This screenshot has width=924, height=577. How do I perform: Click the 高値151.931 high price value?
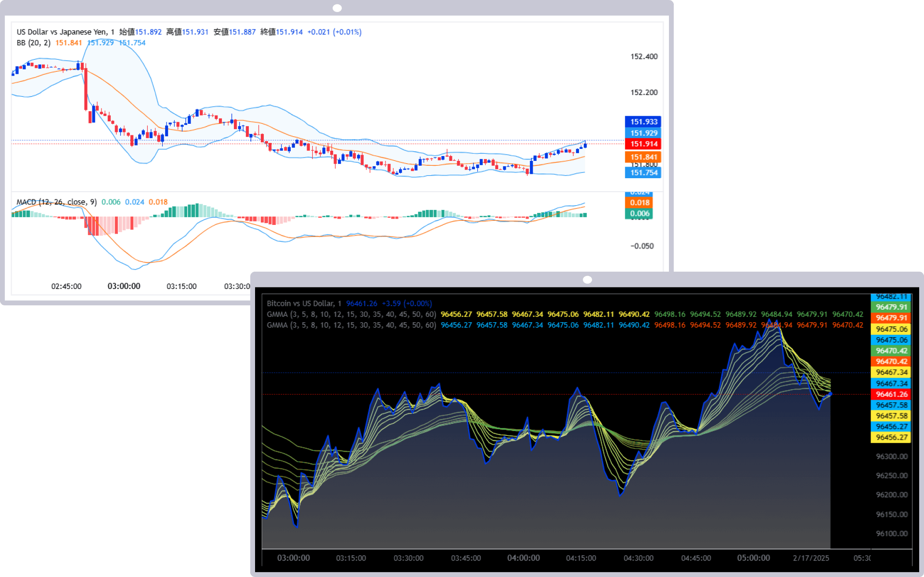(x=187, y=32)
